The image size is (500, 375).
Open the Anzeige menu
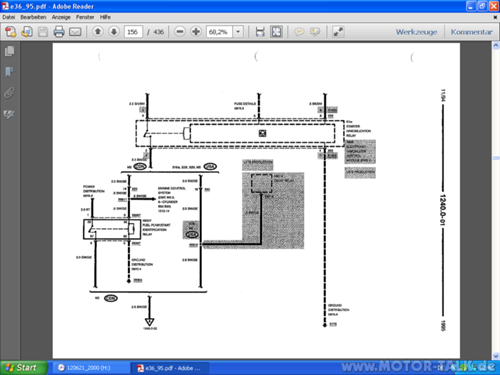click(61, 17)
